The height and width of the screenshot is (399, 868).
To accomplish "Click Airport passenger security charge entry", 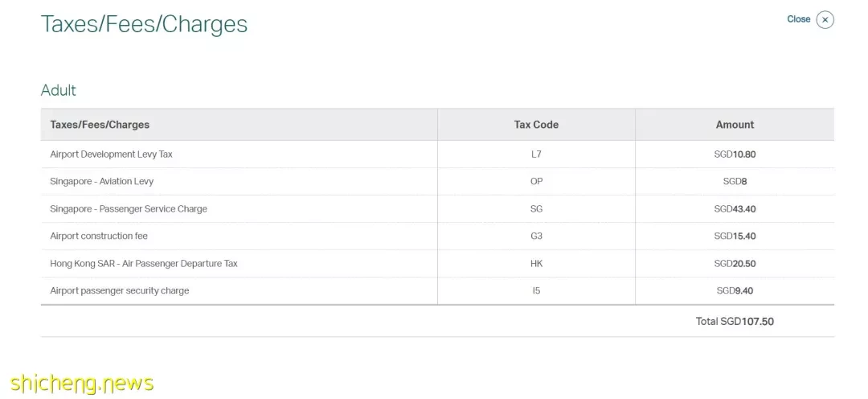I will pos(120,290).
